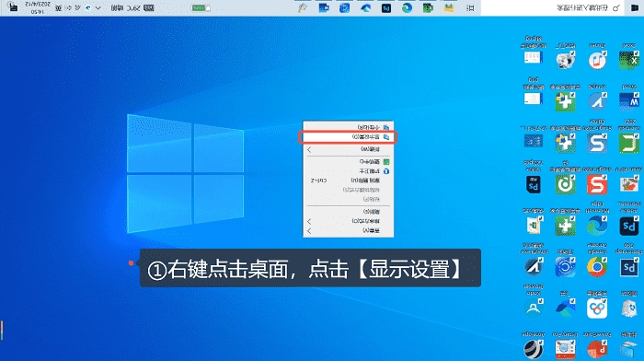
Task: Choose 粘贴快捷方式(S) in the context menu
Action: 349,190
